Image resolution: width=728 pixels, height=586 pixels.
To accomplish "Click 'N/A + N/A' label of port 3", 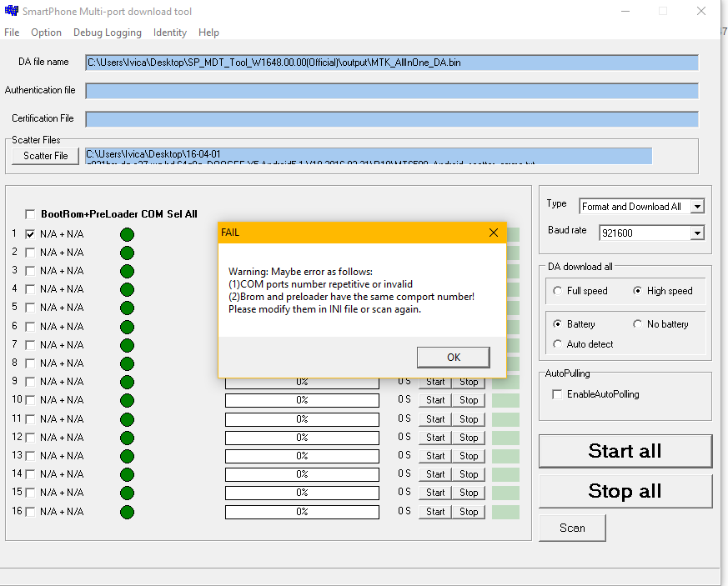I will (62, 271).
